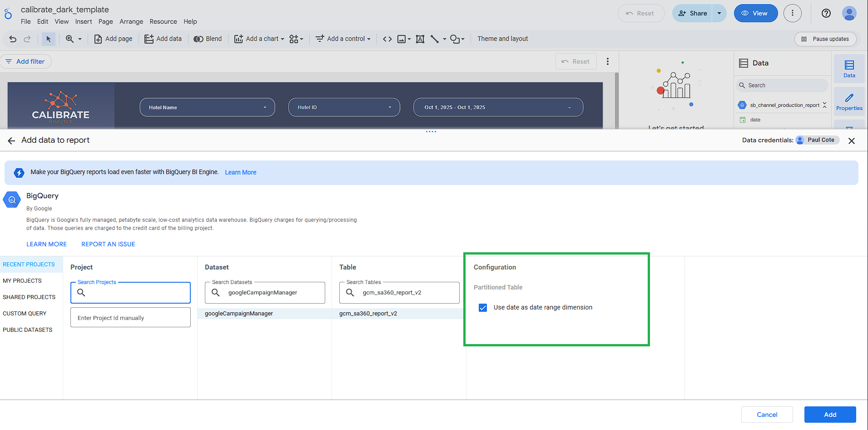Toggle Pause updates
Image resolution: width=868 pixels, height=430 pixels.
[x=825, y=39]
